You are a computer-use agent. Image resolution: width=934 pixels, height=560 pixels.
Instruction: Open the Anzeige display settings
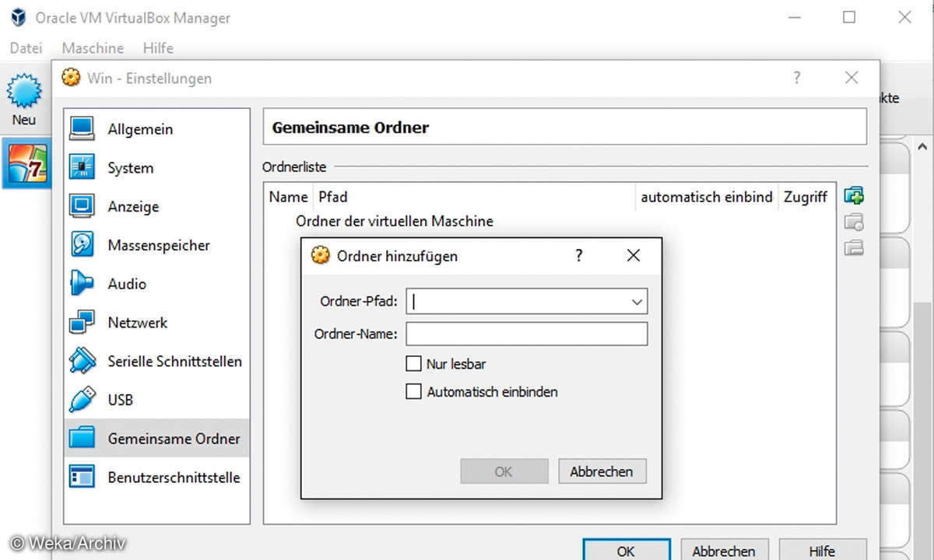click(x=156, y=207)
